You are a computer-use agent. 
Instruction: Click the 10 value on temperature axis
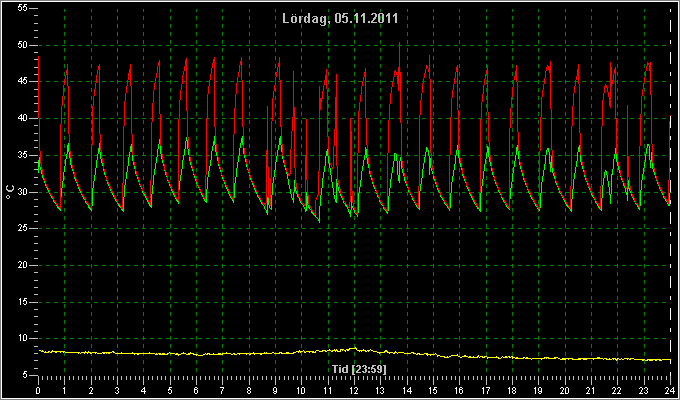(x=23, y=338)
